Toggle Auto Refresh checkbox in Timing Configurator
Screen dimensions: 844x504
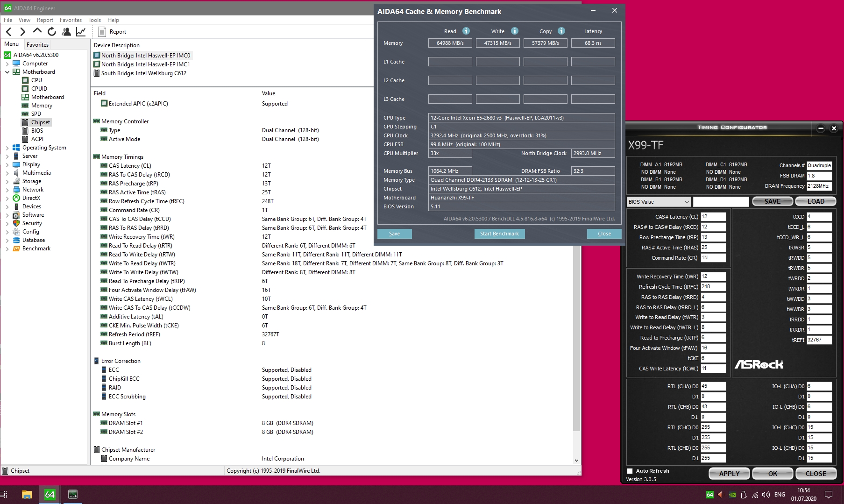[x=630, y=471]
